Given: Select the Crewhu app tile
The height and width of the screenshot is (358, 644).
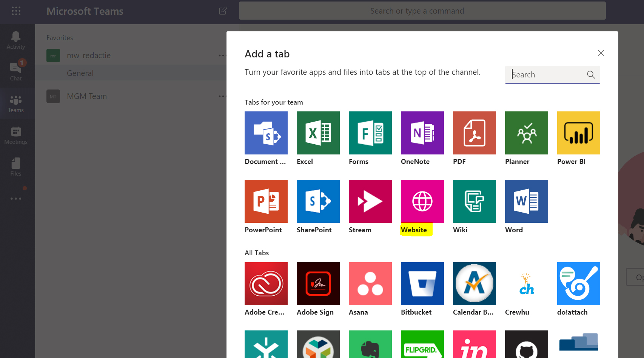Looking at the screenshot, I should pos(527,284).
